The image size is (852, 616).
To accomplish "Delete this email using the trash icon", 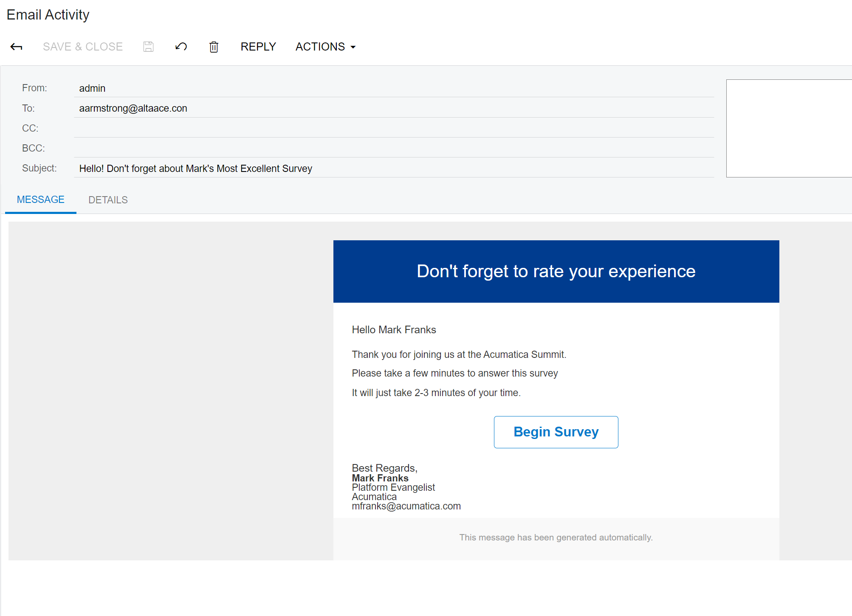I will 214,47.
